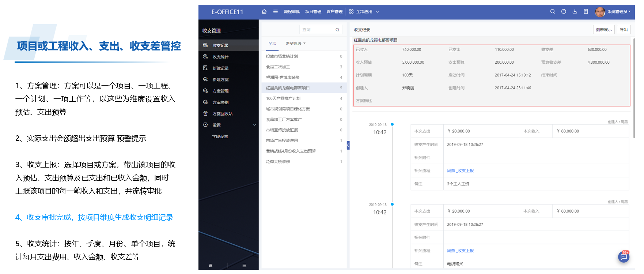This screenshot has height=274, width=644.
Task: Select 城市规划局项目绿化方案 in list
Action: coord(304,109)
